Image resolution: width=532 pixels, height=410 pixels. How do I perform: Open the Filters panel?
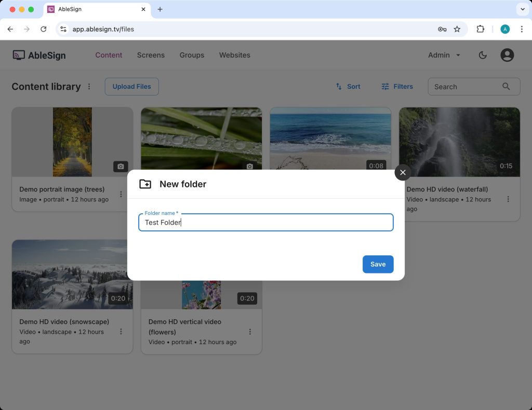click(x=397, y=86)
